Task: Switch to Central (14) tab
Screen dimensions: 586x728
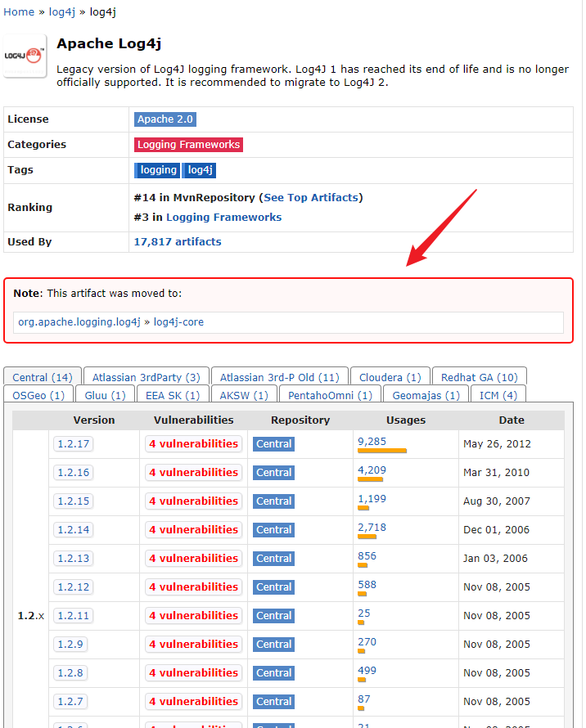Action: point(43,377)
